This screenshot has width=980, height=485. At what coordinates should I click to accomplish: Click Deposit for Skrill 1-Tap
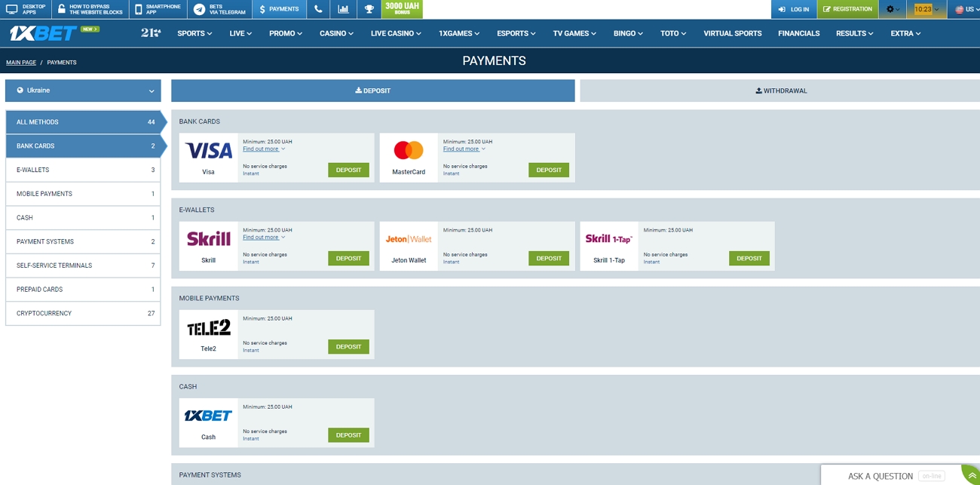(x=749, y=258)
